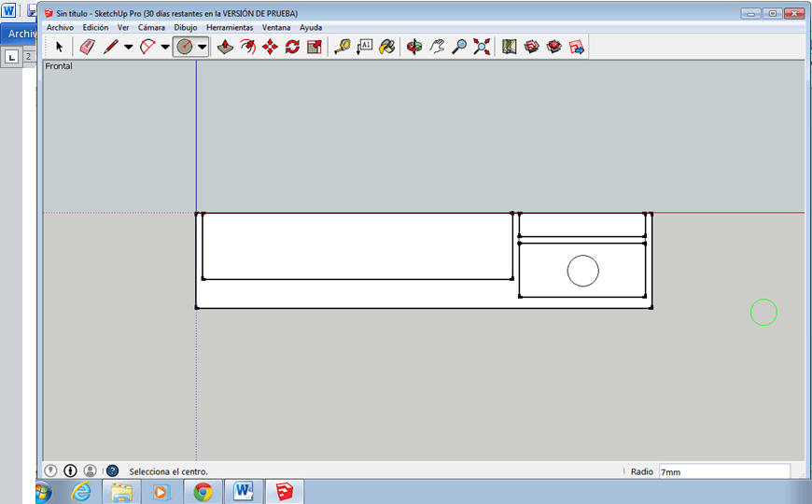Select the Zoom magnifier tool
Image resolution: width=812 pixels, height=504 pixels.
pos(459,48)
